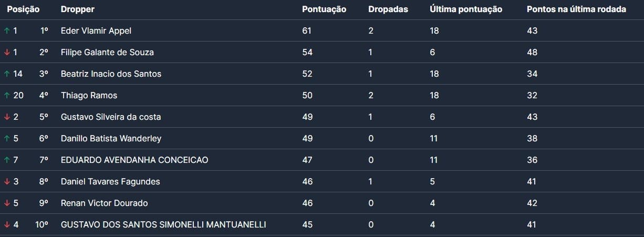Click green up arrow in Thiago Ramos row
Image resolution: width=644 pixels, height=237 pixels.
[x=7, y=96]
